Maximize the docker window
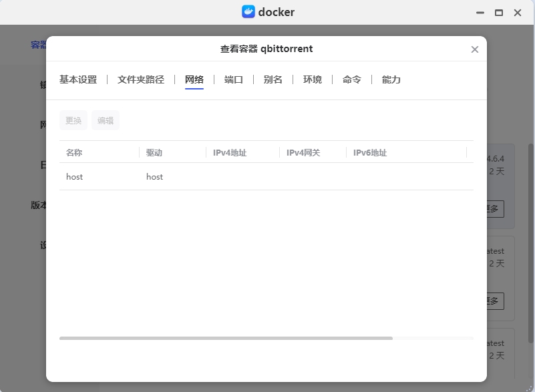The image size is (535, 392). coord(499,13)
